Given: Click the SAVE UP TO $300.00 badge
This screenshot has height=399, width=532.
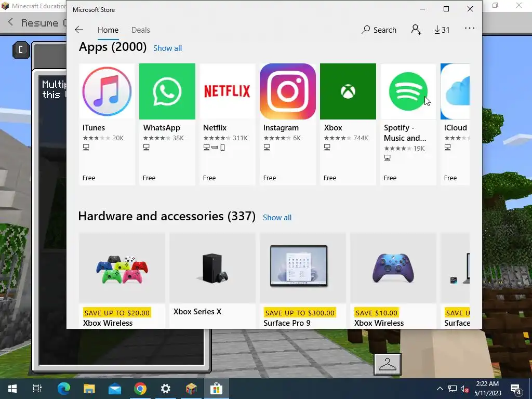Looking at the screenshot, I should tap(300, 313).
